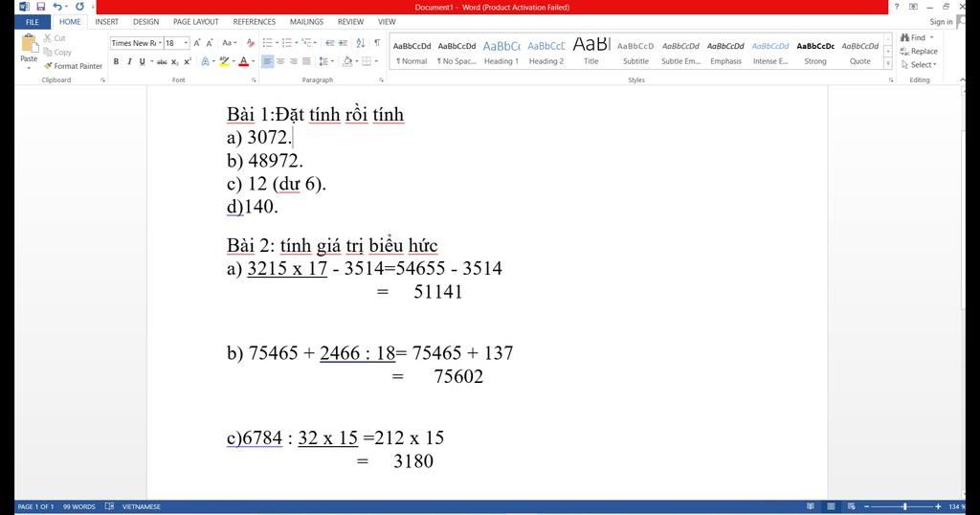Toggle Show/Hide paragraph marks
The image size is (980, 515).
click(x=377, y=43)
